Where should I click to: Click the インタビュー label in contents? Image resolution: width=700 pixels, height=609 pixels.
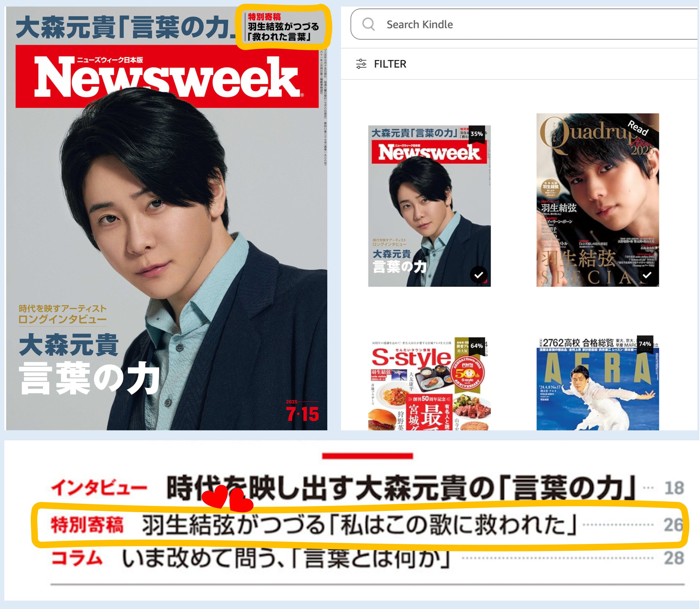(99, 488)
